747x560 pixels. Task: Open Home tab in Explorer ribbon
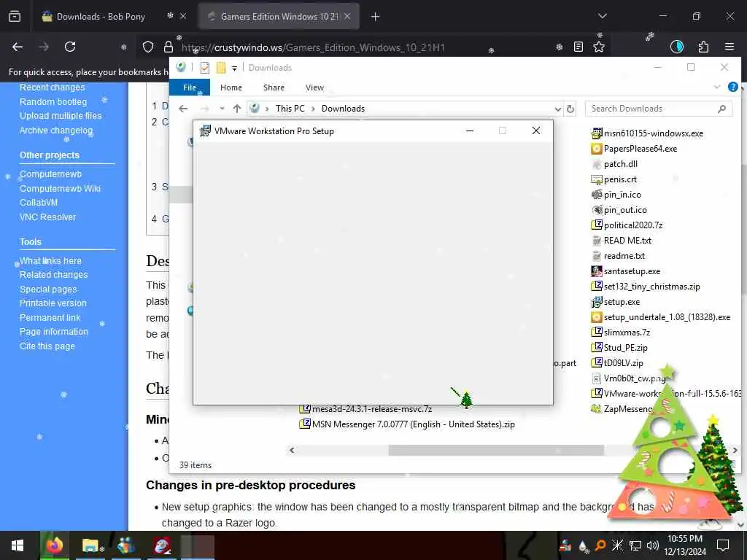point(231,87)
